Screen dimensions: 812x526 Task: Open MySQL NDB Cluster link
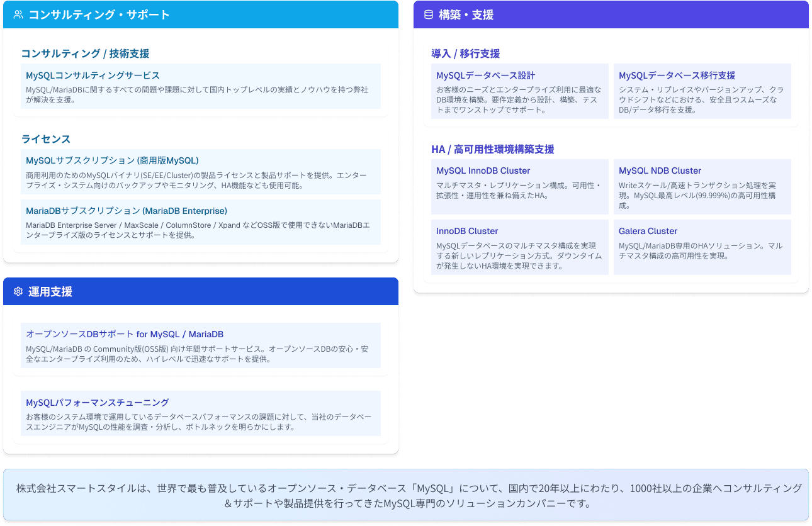tap(660, 171)
